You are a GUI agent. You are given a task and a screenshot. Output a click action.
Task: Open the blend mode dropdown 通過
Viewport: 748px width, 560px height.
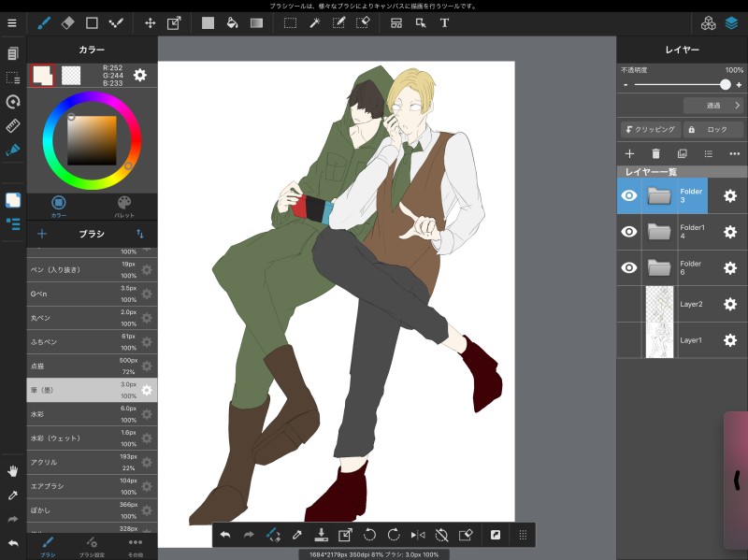tap(712, 106)
